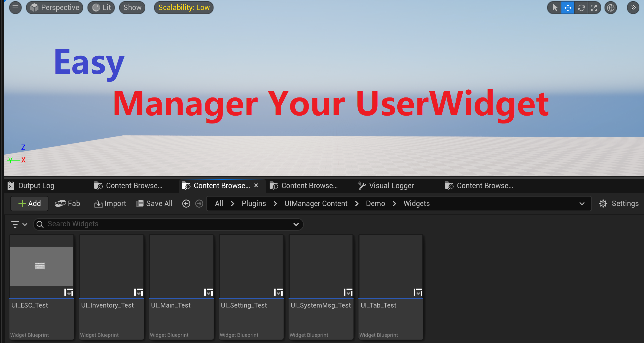Switch to the Output Log tab
Screen dimensions: 644x343
click(36, 186)
